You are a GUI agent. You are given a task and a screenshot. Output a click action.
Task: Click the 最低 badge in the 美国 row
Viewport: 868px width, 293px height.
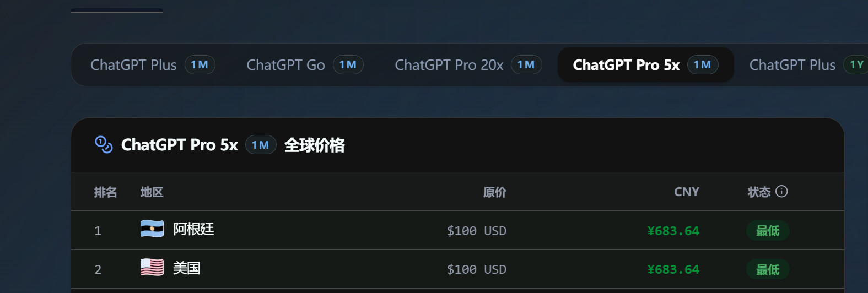(768, 269)
